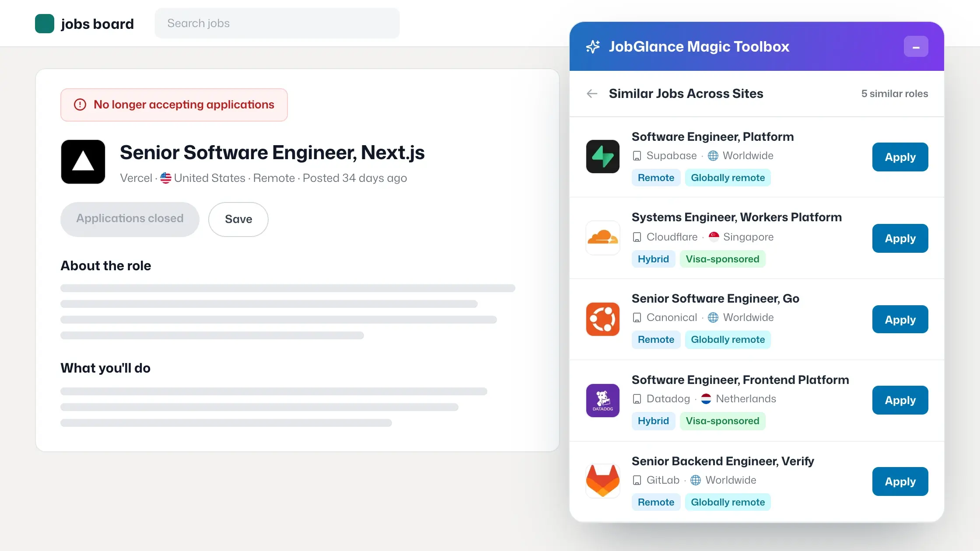Click the globe icon beside Supabase Worldwide
This screenshot has height=551, width=980.
pyautogui.click(x=713, y=156)
